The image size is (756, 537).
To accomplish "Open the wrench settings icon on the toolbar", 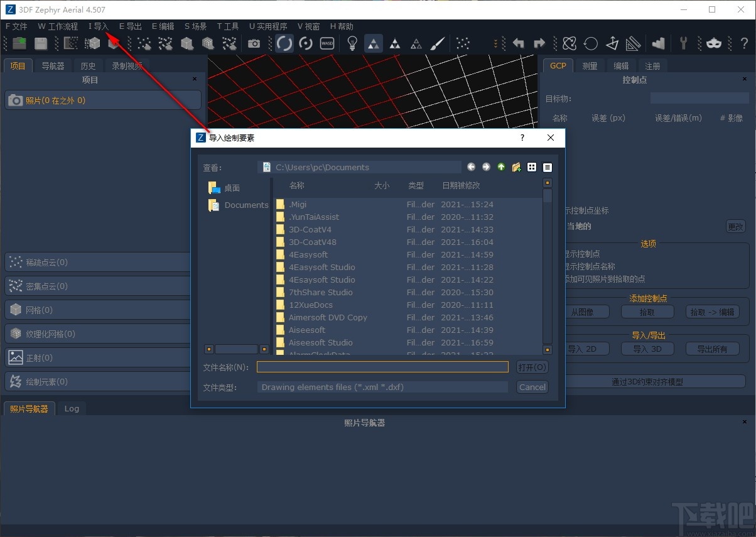I will pos(683,43).
